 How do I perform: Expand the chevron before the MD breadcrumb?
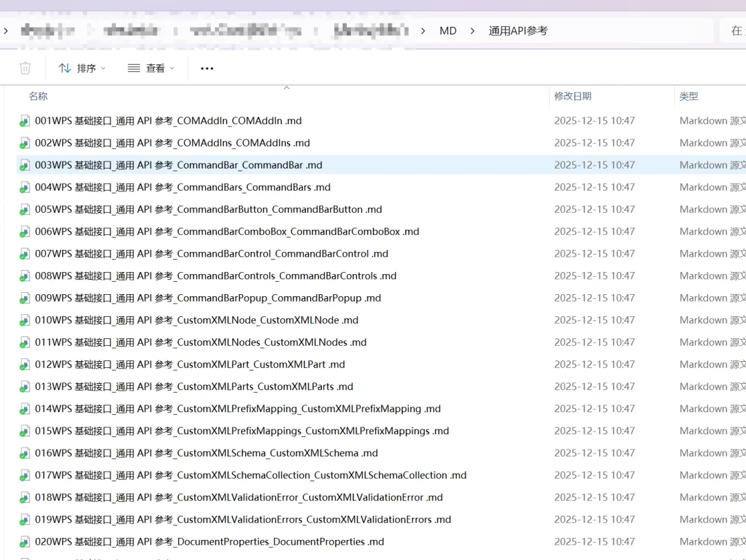(423, 31)
